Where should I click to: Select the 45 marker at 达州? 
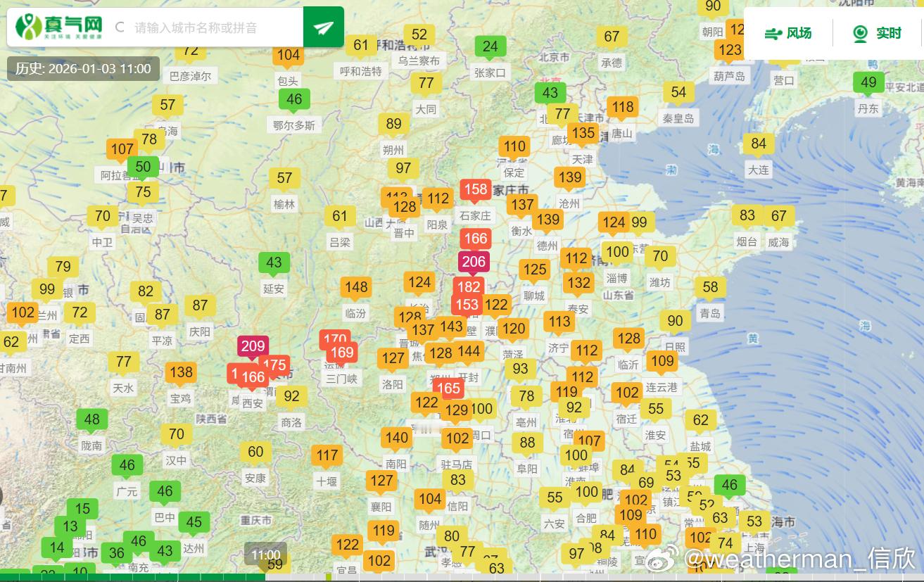194,524
